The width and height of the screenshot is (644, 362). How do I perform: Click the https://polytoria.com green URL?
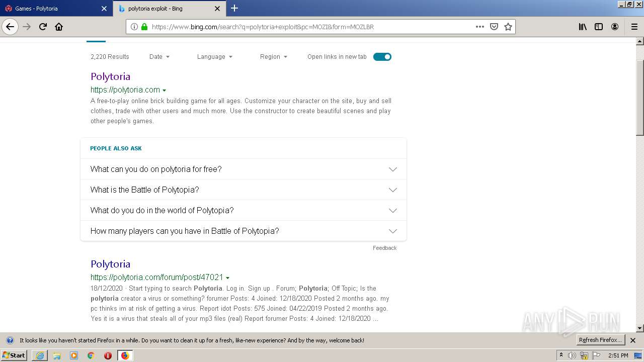click(x=125, y=90)
